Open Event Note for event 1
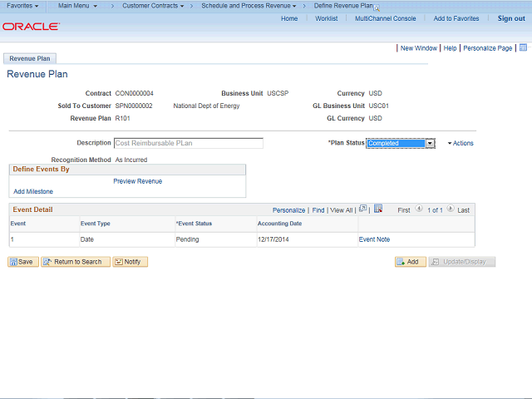532x399 pixels. [374, 239]
